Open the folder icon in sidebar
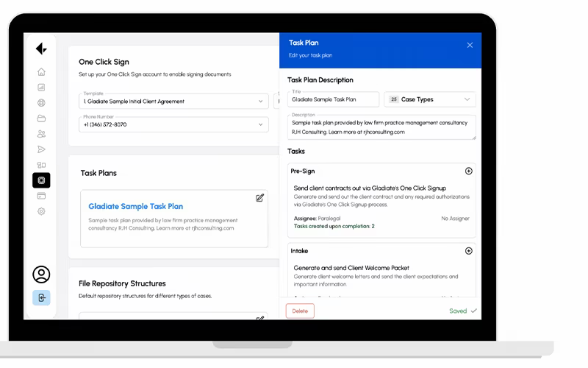 click(41, 118)
